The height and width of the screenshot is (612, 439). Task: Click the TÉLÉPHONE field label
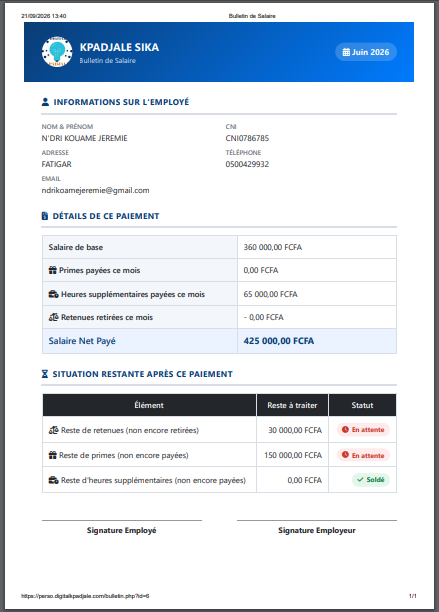click(x=243, y=153)
